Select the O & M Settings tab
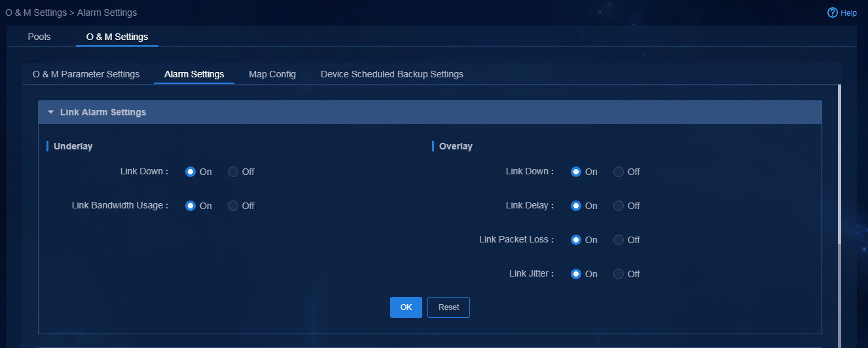The image size is (868, 348). (117, 37)
